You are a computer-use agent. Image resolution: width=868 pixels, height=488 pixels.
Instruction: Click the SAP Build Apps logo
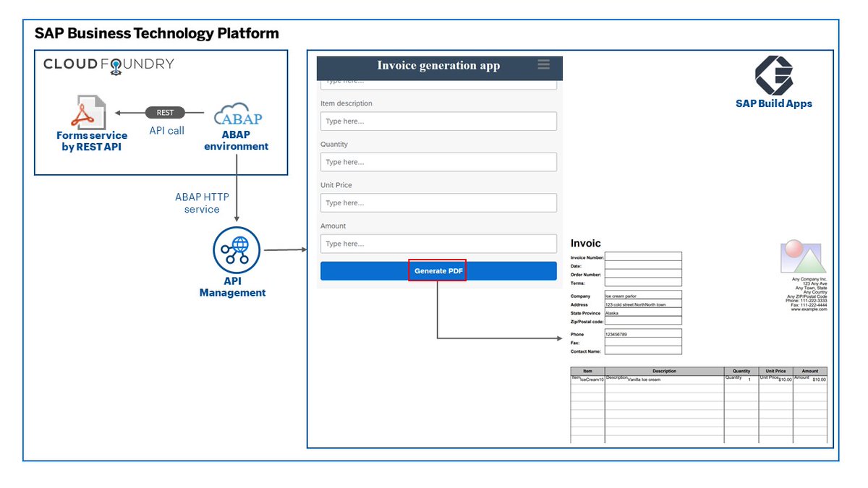[774, 75]
